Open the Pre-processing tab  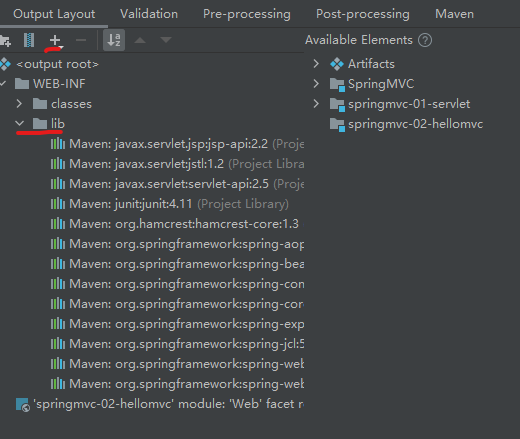coord(247,14)
